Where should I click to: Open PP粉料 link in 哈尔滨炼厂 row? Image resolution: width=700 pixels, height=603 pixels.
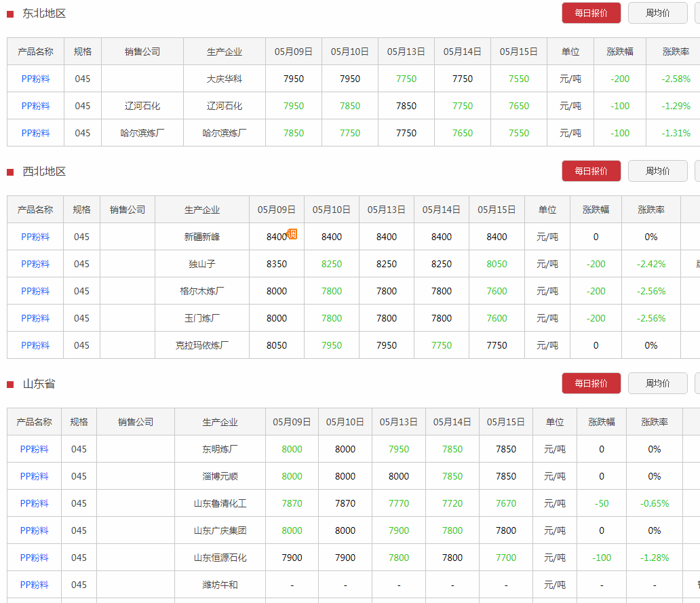click(x=36, y=134)
